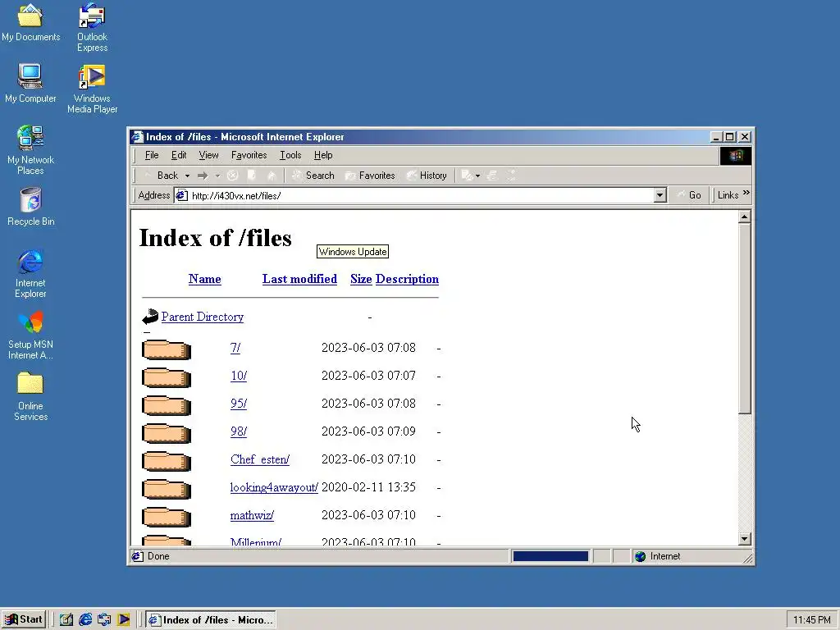Open the History pane
This screenshot has height=630, width=840.
tap(427, 176)
